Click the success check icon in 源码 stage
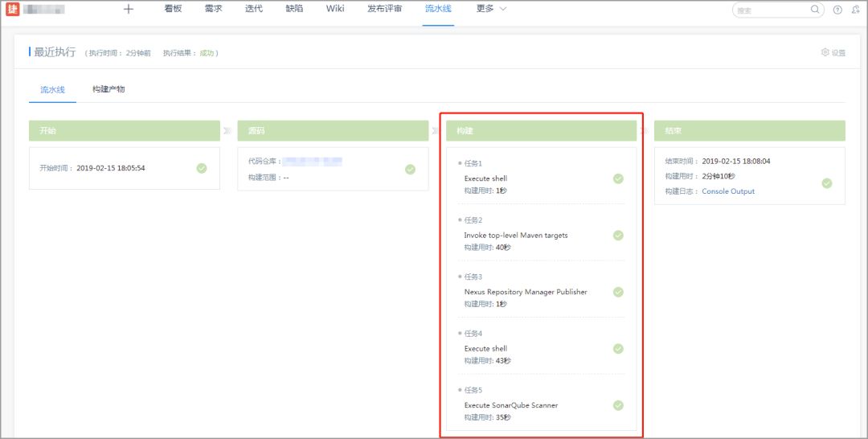Viewport: 868px width, 439px height. tap(410, 170)
